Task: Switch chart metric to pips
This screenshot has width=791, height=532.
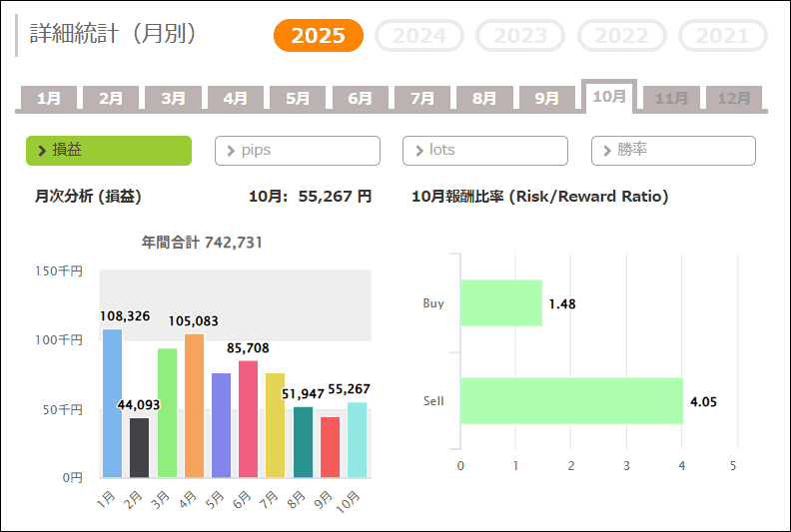Action: tap(297, 151)
